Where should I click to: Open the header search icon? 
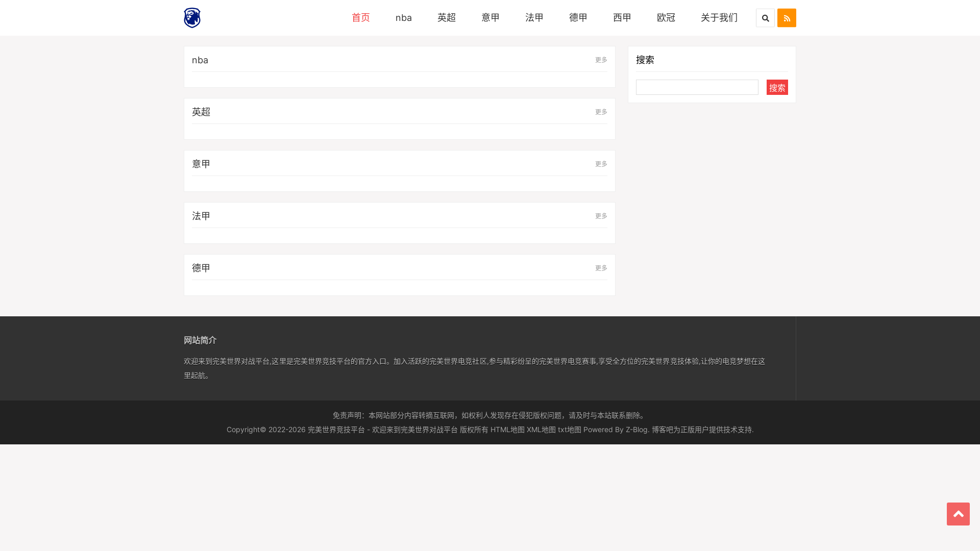[765, 18]
